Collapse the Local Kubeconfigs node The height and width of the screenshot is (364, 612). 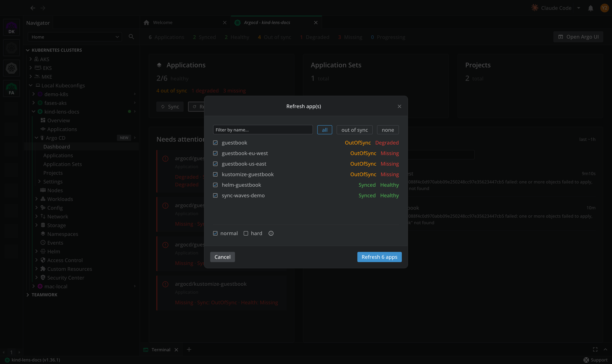click(31, 85)
